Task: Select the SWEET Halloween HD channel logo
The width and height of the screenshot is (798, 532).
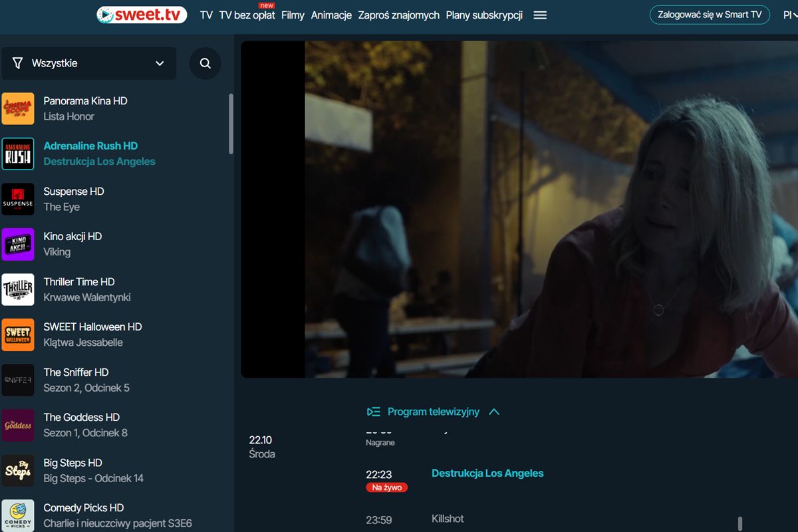Action: [x=18, y=334]
